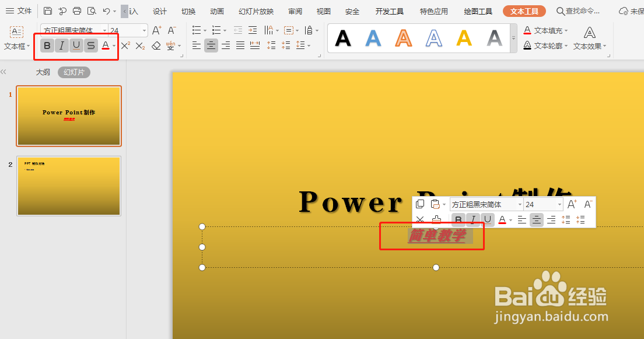Open the 文件 menu
This screenshot has height=339, width=644.
19,11
